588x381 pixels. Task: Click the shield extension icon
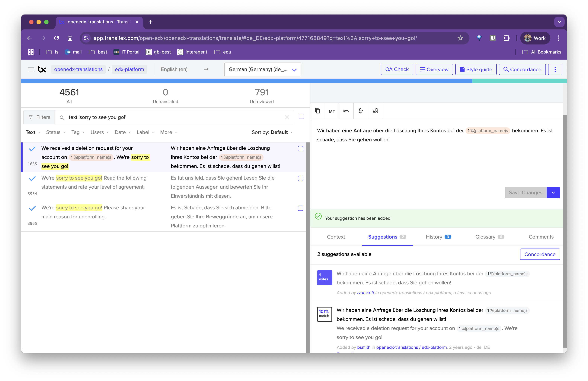tap(493, 38)
